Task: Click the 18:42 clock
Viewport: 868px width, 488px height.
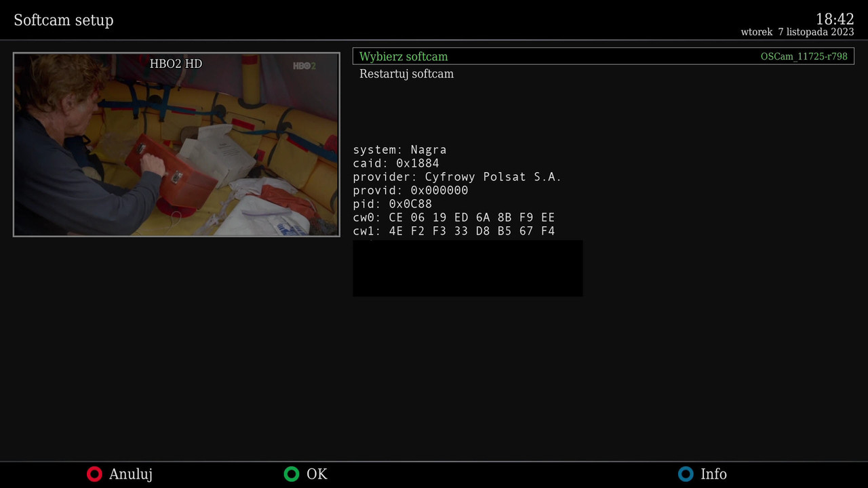Action: click(835, 18)
